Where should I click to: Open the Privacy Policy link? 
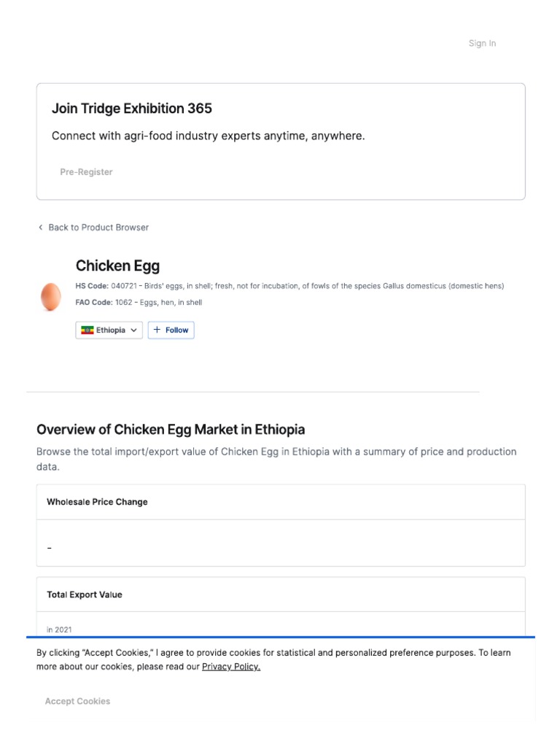231,667
